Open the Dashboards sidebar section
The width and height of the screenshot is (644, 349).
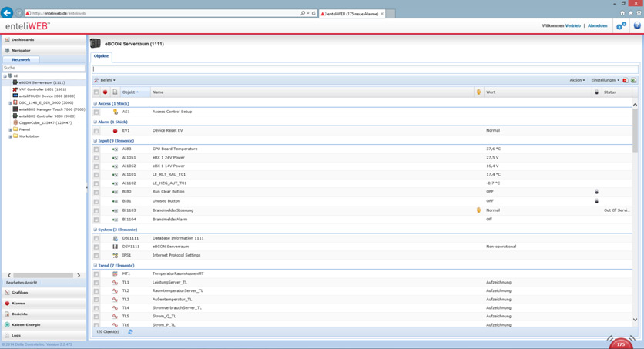coord(44,40)
